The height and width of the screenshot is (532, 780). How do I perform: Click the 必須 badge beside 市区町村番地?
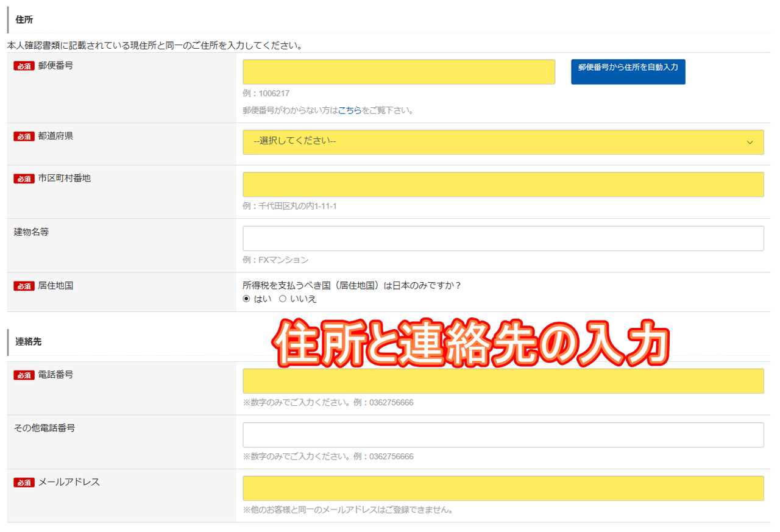(24, 179)
